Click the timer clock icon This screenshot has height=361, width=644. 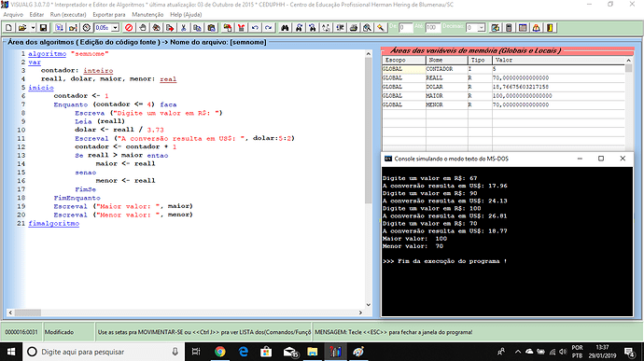[x=86, y=27]
